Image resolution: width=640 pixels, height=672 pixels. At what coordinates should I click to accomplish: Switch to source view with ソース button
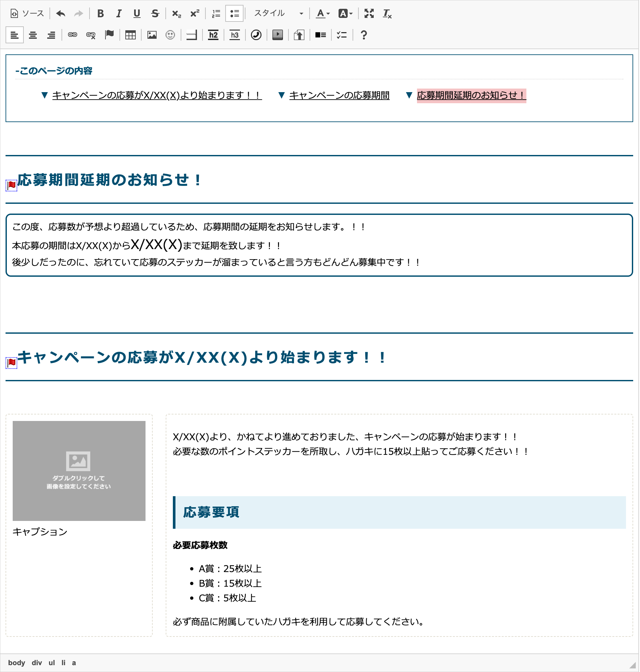click(27, 14)
